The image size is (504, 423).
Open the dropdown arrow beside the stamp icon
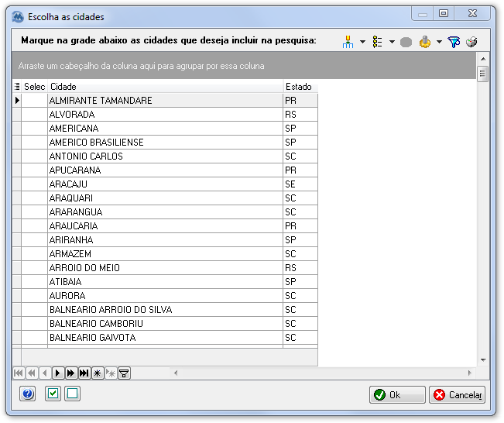(439, 42)
